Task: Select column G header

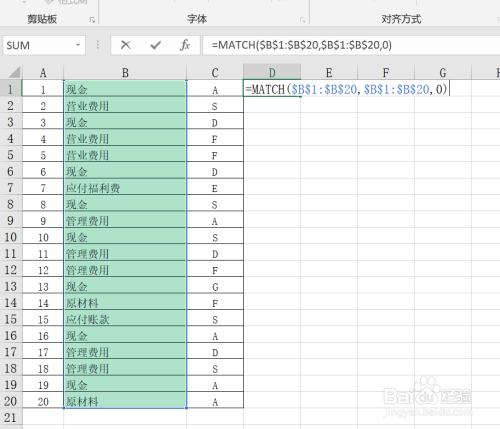Action: pyautogui.click(x=443, y=72)
